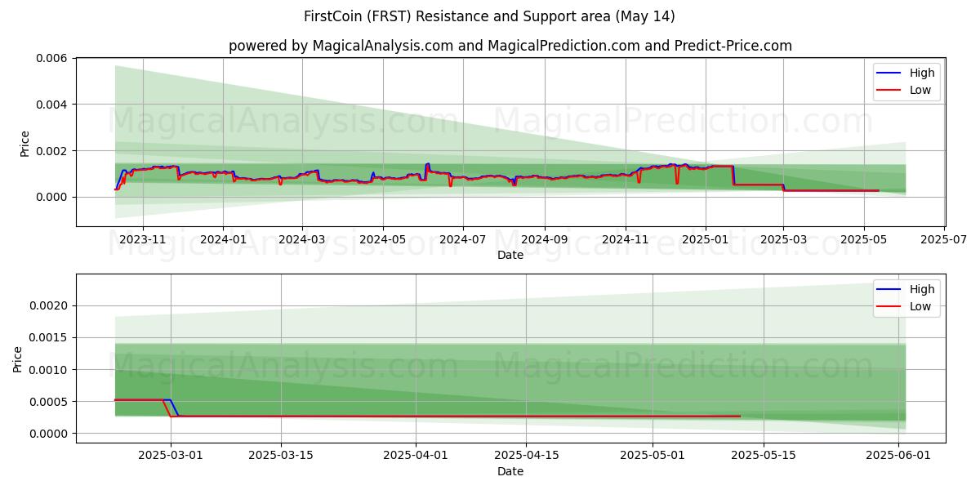
Task: Click the '2024-11' x-axis label
Action: point(626,240)
